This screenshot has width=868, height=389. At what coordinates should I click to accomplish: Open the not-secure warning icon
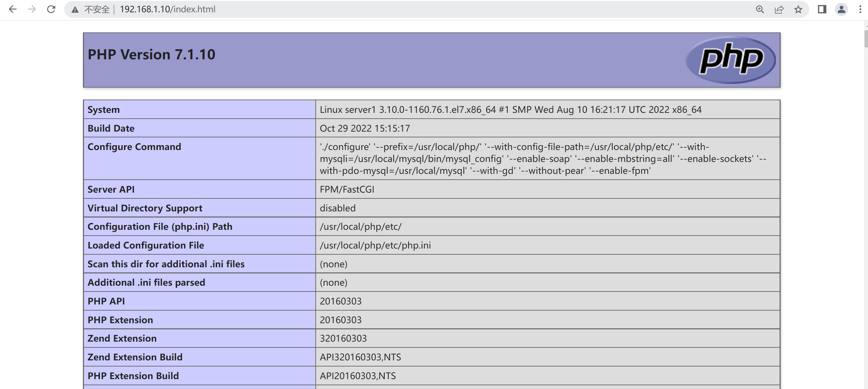[x=75, y=10]
